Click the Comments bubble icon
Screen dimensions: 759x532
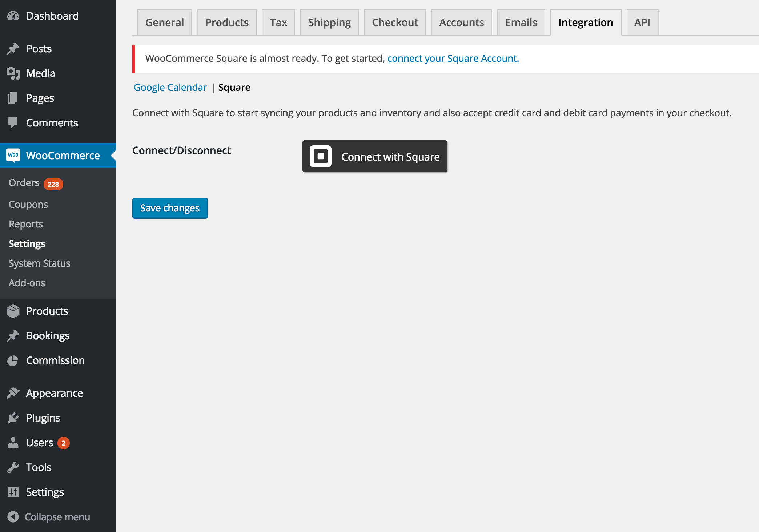(13, 122)
